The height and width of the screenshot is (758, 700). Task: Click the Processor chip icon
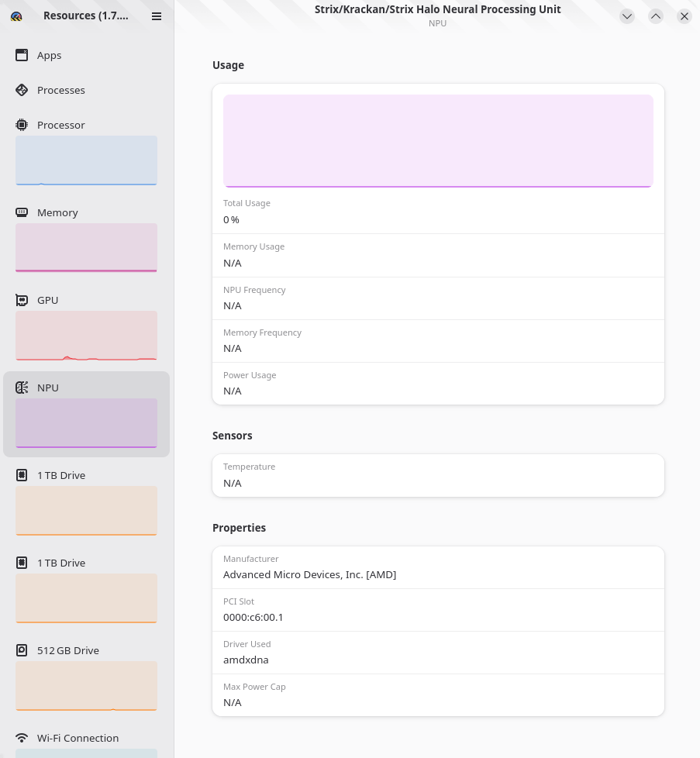[22, 125]
